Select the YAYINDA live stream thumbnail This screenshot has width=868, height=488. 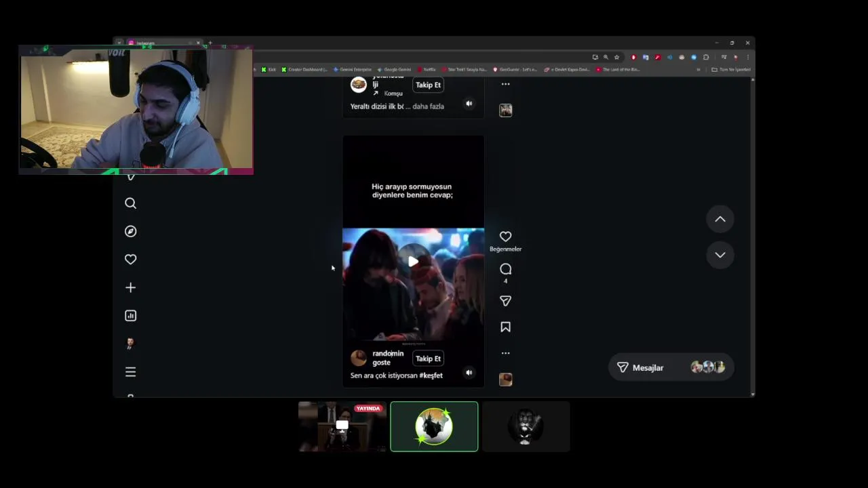click(x=342, y=426)
